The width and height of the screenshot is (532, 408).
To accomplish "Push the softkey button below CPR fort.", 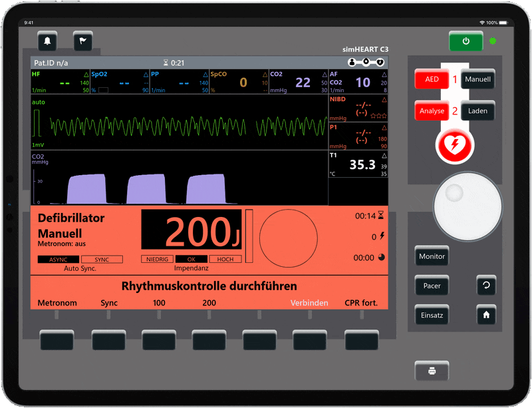I will 362,339.
